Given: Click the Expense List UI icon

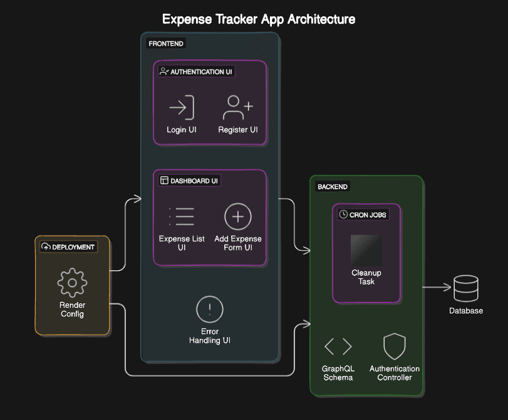Looking at the screenshot, I should (x=181, y=216).
